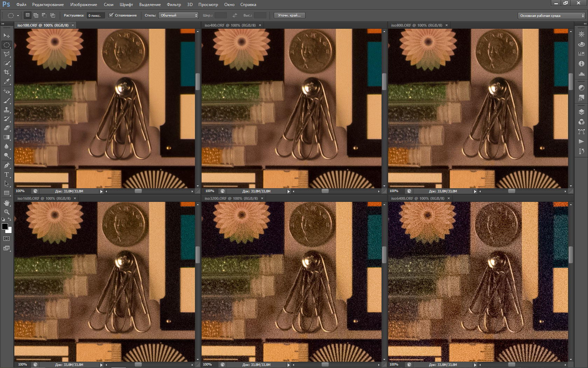Choose Add to selection mode

coord(36,15)
